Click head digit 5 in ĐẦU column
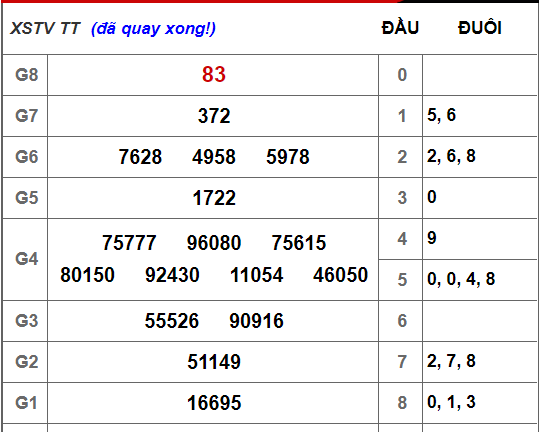 point(402,280)
